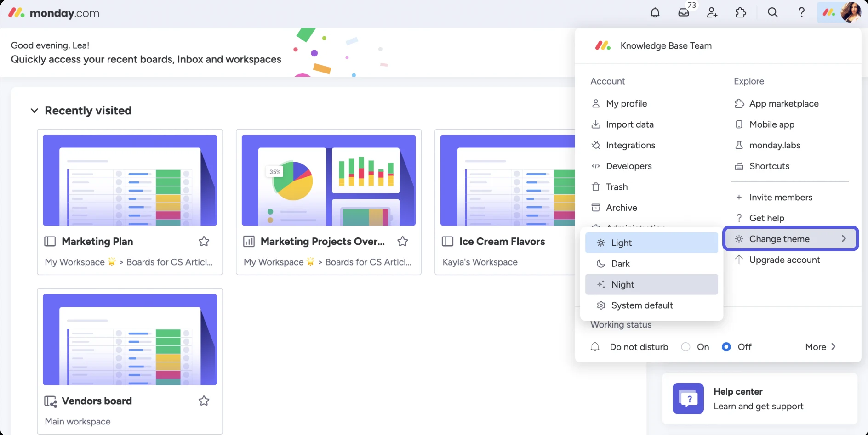Click the profile avatar picture
Image resolution: width=868 pixels, height=435 pixels.
click(851, 12)
